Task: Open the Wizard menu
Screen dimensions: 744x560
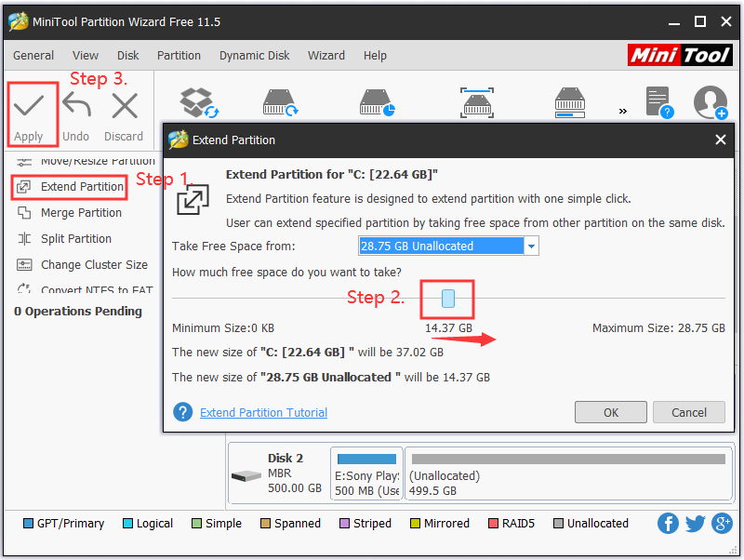Action: [x=326, y=56]
